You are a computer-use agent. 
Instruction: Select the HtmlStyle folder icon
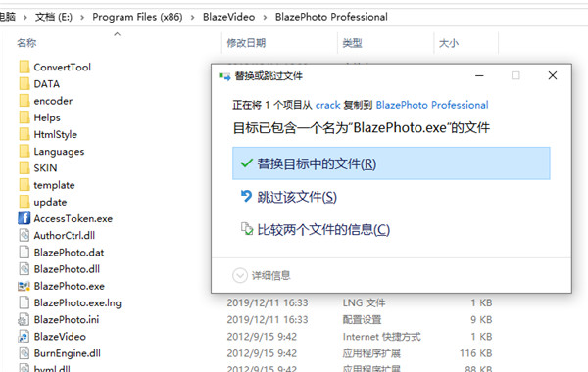(24, 134)
